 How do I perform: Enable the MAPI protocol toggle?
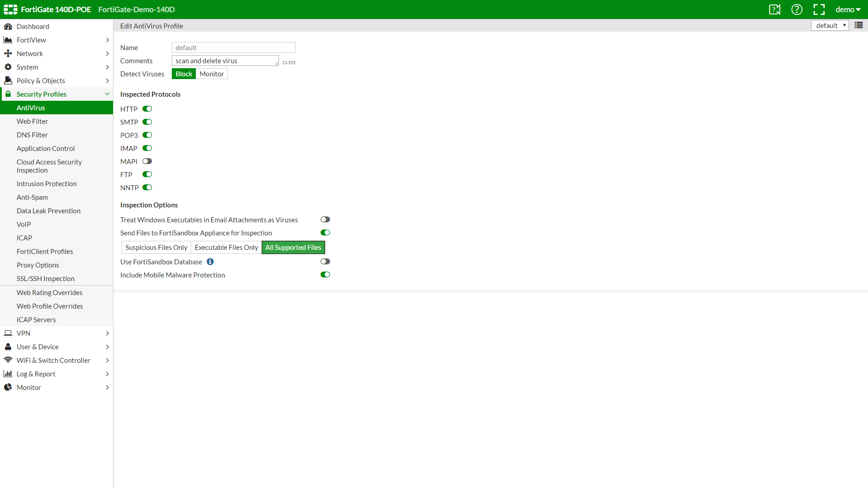coord(147,161)
